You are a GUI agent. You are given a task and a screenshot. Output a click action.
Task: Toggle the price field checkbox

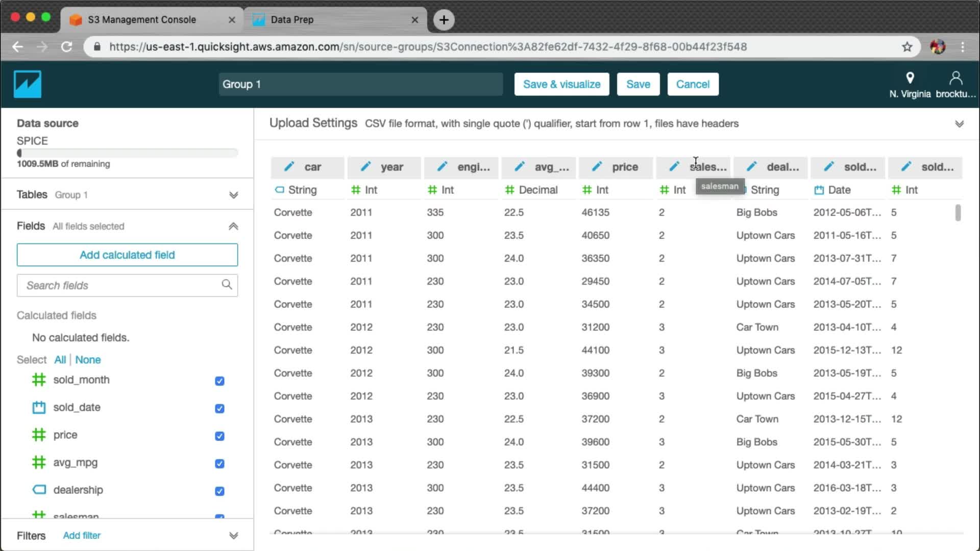219,436
